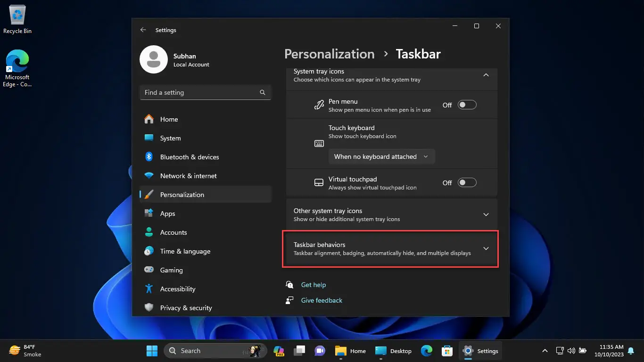This screenshot has height=362, width=644.
Task: Click the Give feedback link
Action: tap(322, 300)
